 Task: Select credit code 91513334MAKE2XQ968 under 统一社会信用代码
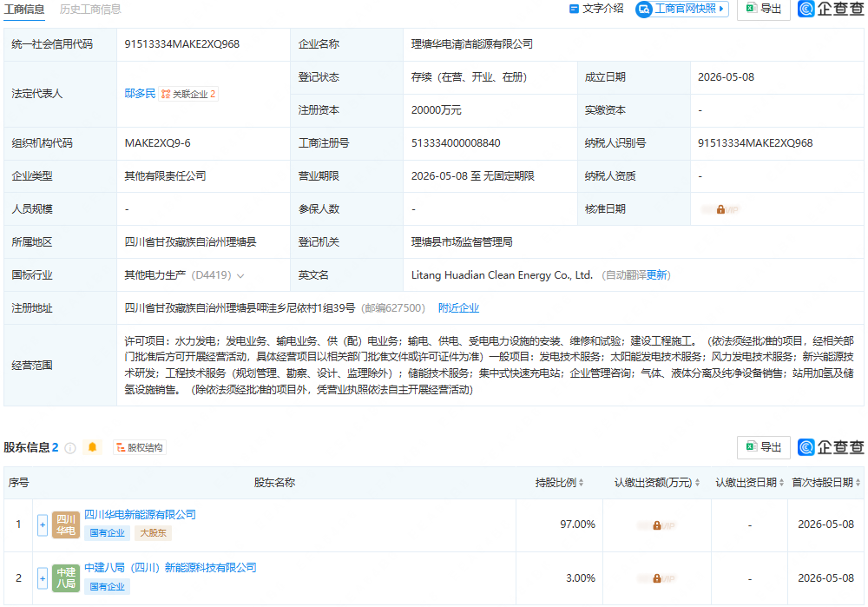182,44
